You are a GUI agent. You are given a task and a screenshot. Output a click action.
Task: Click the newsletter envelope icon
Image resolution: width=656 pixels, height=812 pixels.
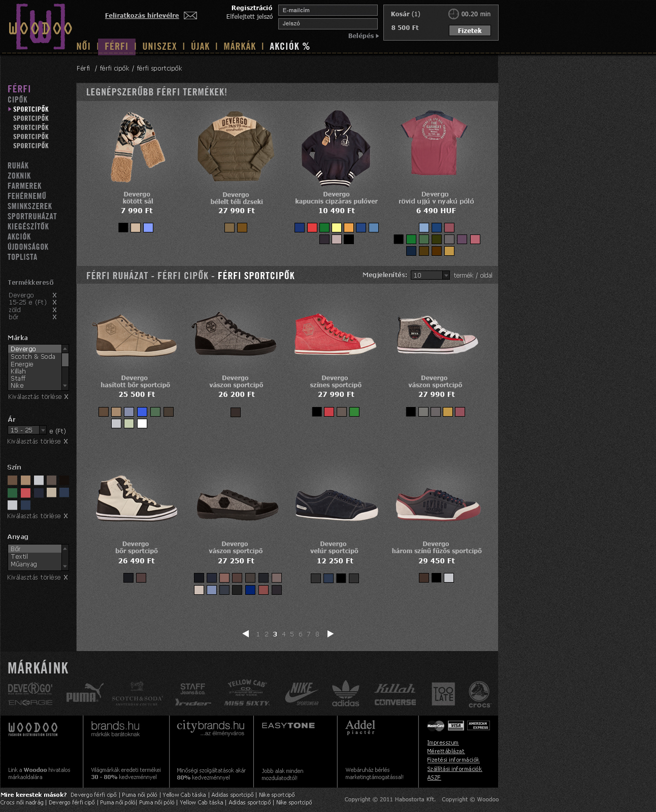(190, 16)
